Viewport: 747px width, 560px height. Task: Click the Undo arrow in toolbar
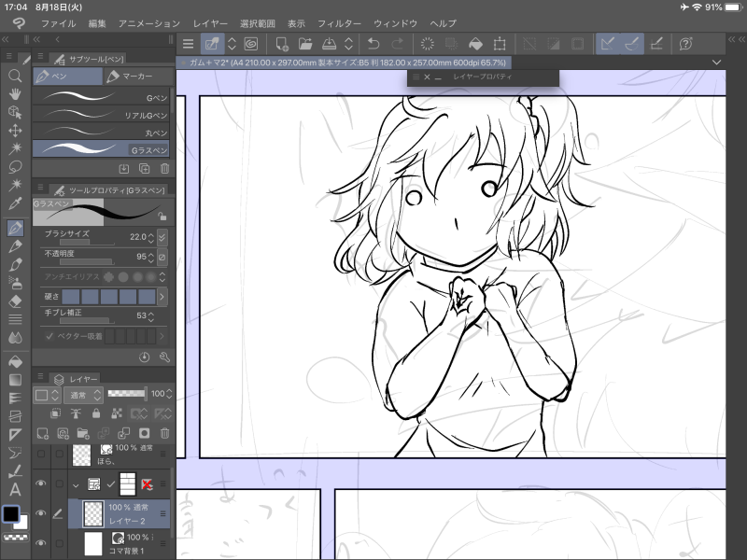click(x=373, y=44)
